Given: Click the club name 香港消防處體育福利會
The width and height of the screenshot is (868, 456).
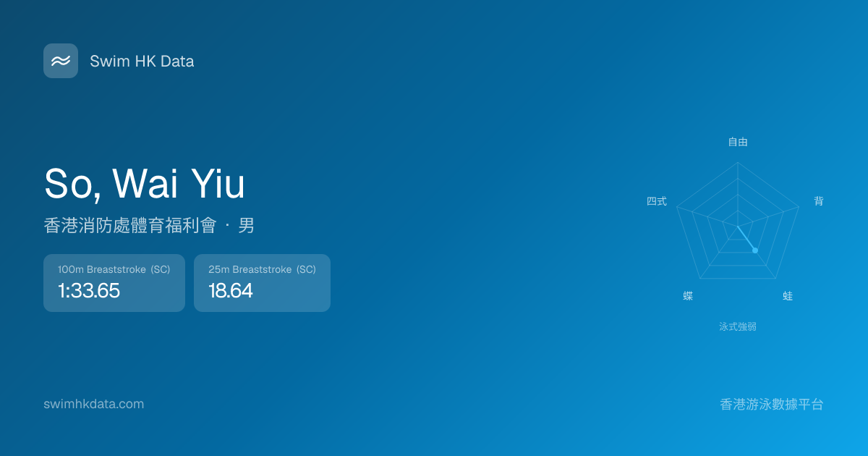Looking at the screenshot, I should click(130, 226).
